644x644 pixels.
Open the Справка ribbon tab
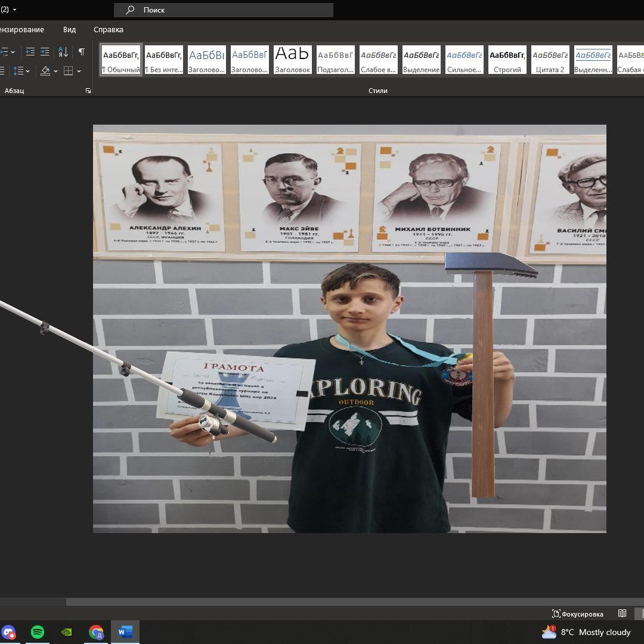(x=109, y=30)
